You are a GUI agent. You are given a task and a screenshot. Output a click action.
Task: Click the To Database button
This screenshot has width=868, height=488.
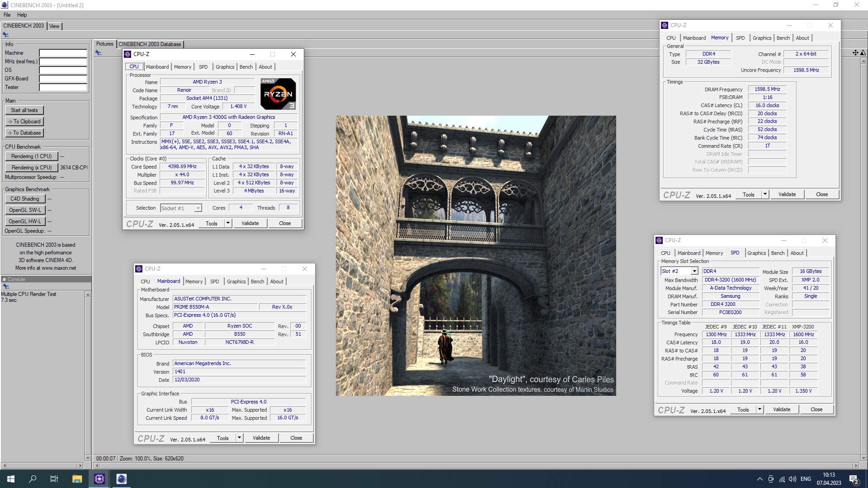pyautogui.click(x=24, y=133)
